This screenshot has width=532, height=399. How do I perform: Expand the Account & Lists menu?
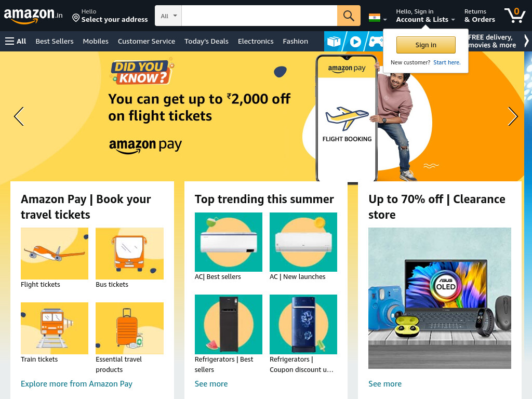coord(425,16)
